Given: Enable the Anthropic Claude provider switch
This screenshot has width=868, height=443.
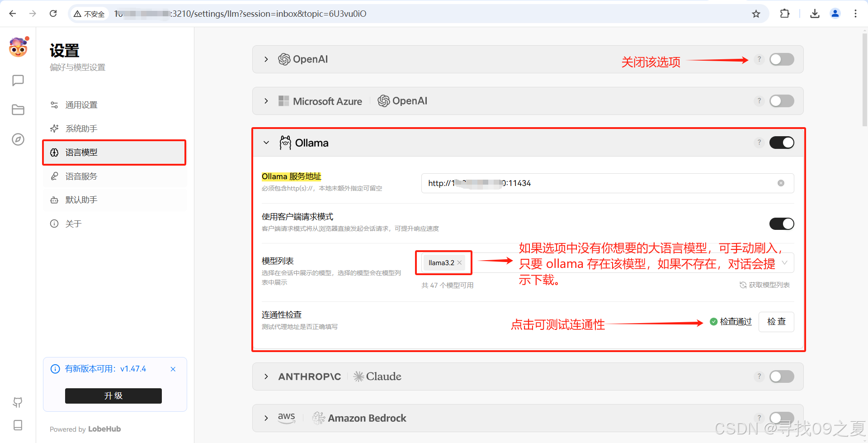Looking at the screenshot, I should pyautogui.click(x=782, y=376).
